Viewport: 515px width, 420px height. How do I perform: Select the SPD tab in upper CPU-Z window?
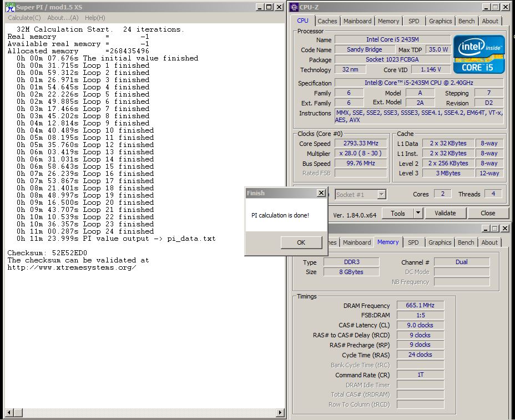(414, 21)
